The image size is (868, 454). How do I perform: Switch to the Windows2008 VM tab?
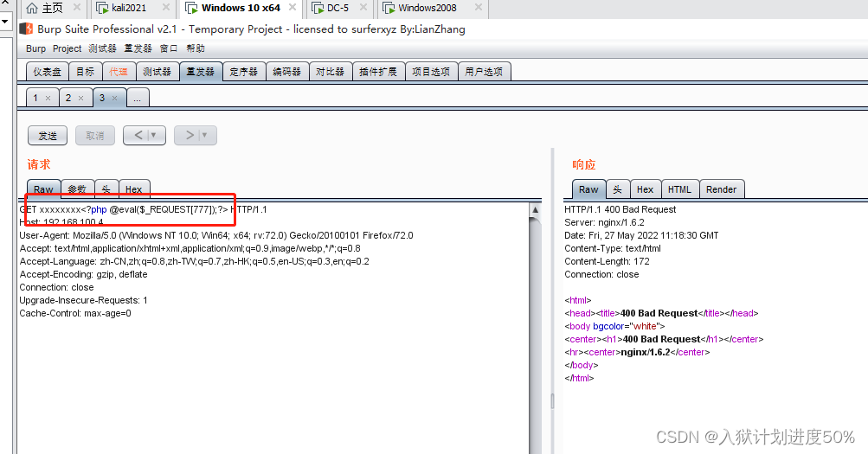click(x=428, y=8)
